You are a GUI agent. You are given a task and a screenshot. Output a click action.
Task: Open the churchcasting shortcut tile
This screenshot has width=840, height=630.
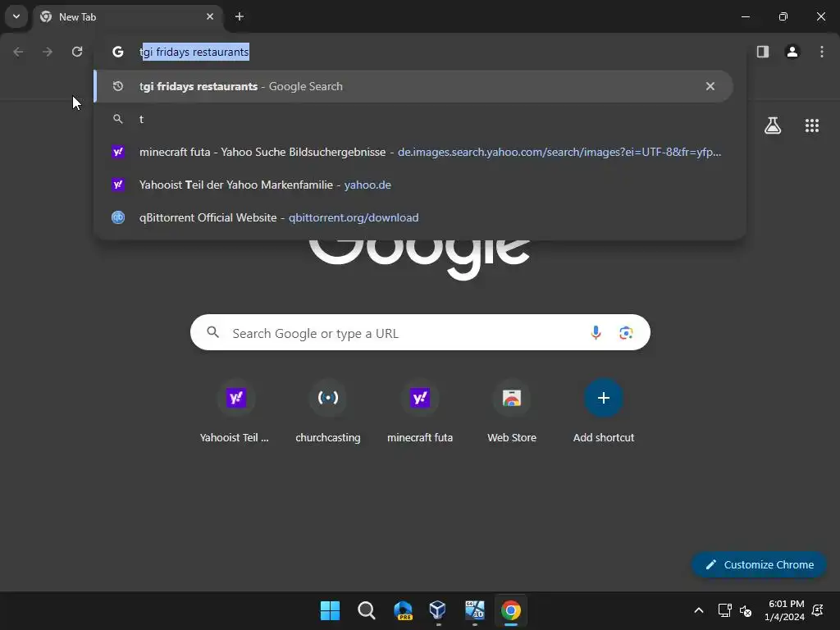click(x=328, y=412)
